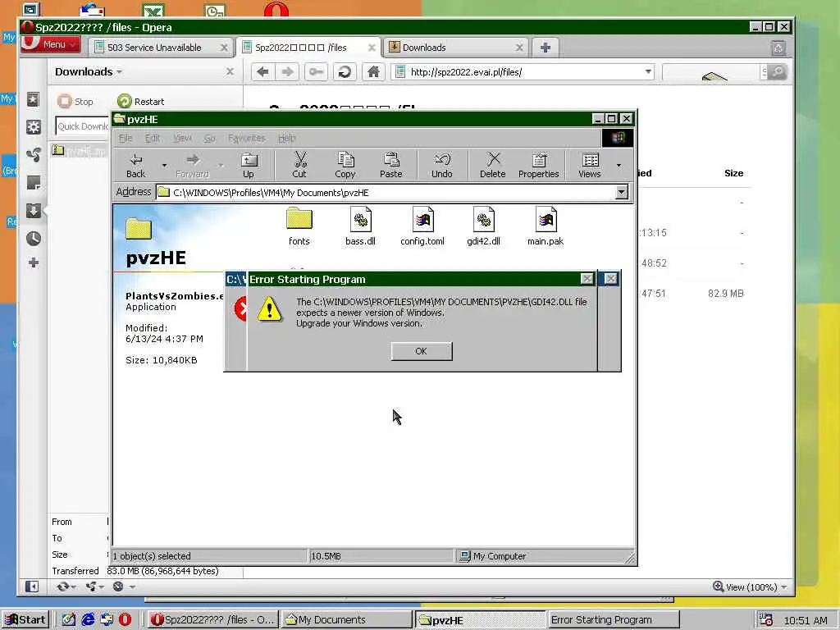Screen dimensions: 840x630
Task: Launch Opera from quick launch bar
Action: 125,620
